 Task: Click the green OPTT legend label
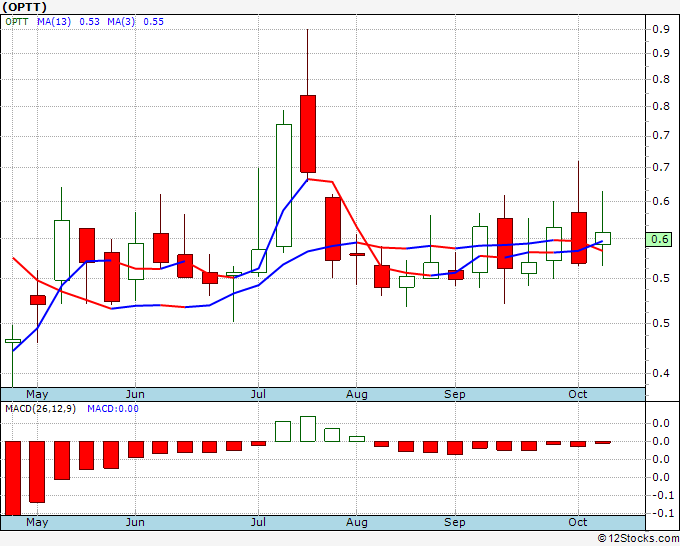[17, 22]
